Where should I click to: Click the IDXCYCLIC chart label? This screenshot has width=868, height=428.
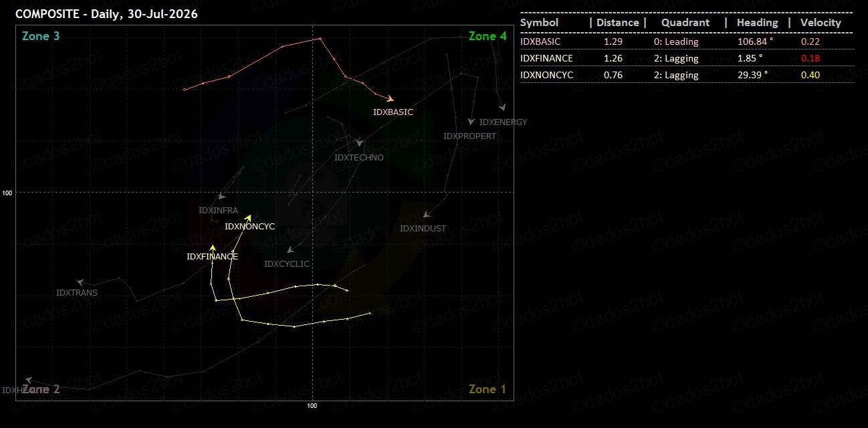287,263
